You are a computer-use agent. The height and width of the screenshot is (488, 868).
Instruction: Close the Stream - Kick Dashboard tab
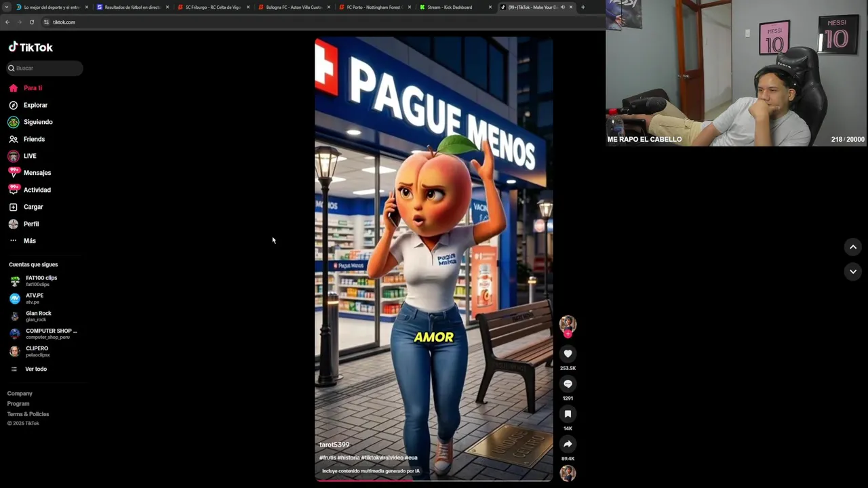(490, 7)
